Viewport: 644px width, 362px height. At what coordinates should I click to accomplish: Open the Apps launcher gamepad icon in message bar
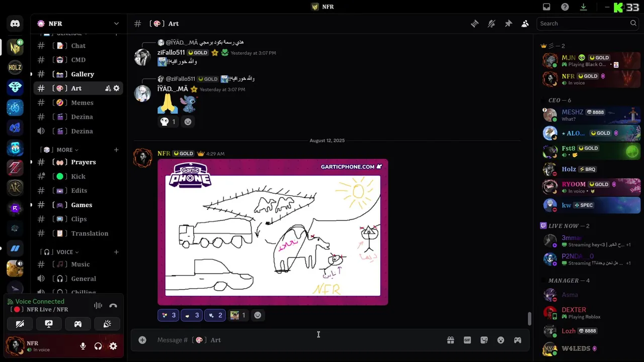click(517, 340)
